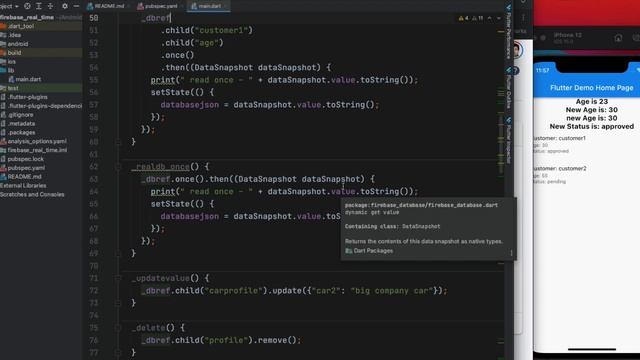
Task: Collapse code block ending at line 60
Action: click(x=118, y=142)
